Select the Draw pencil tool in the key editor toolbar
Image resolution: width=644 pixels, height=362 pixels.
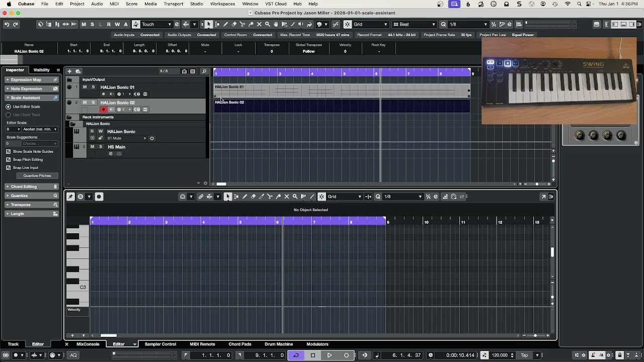[x=245, y=197]
